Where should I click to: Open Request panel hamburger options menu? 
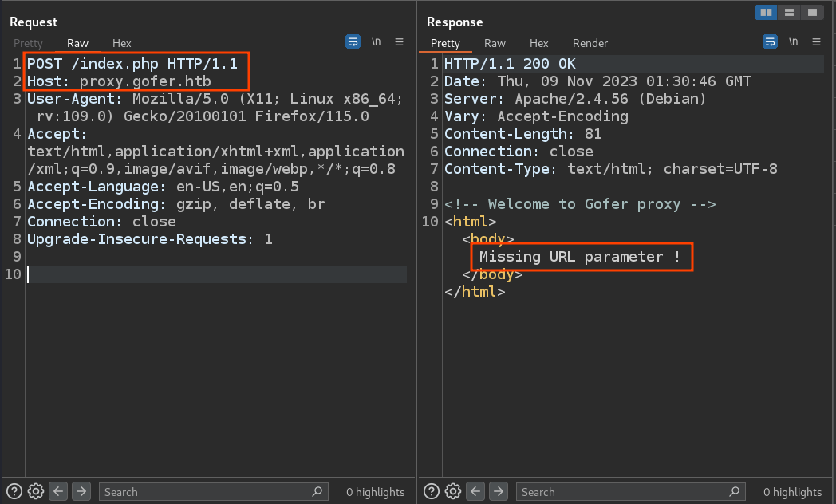click(400, 42)
